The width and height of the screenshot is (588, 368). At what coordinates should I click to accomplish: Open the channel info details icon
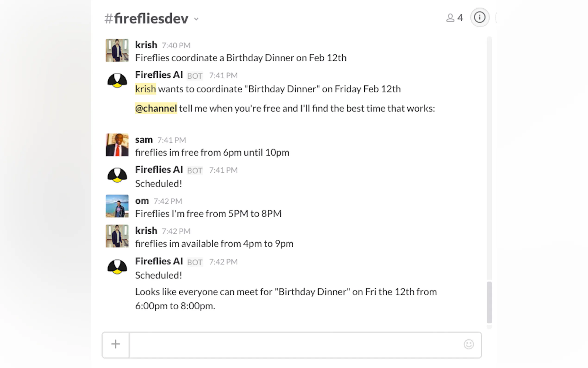(x=479, y=18)
